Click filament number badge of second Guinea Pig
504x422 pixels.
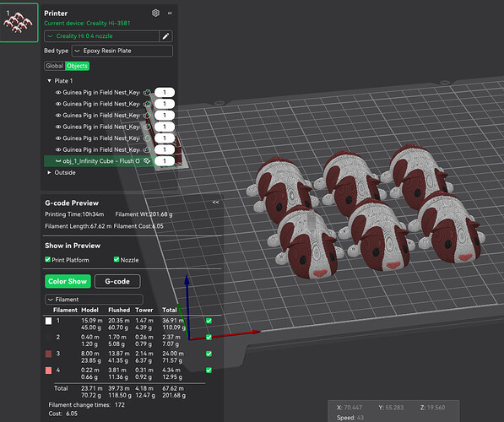point(165,104)
